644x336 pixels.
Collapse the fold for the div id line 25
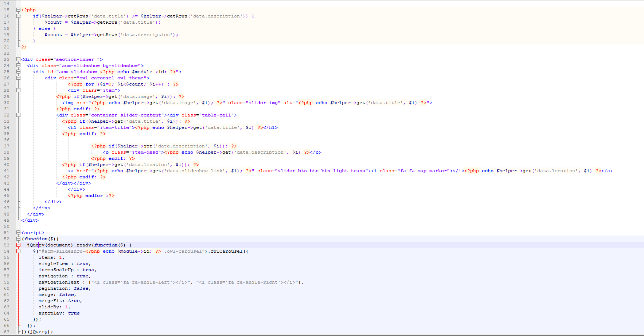click(18, 72)
